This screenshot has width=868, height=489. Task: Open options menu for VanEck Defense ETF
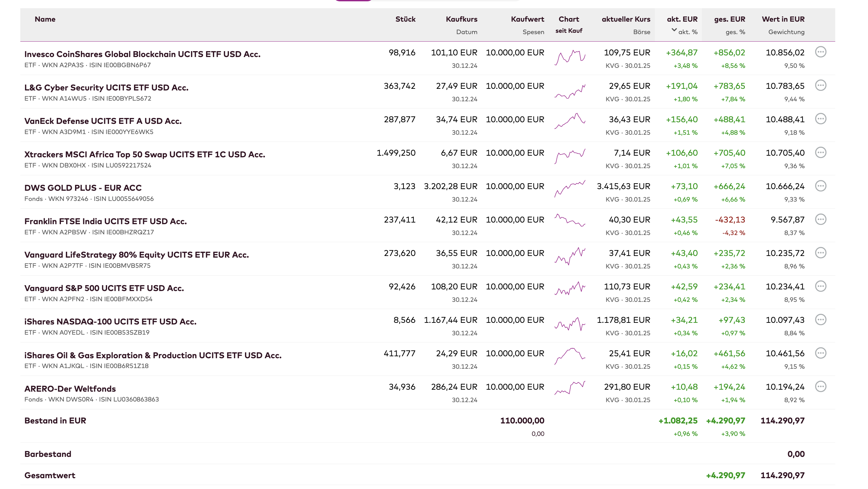coord(821,119)
